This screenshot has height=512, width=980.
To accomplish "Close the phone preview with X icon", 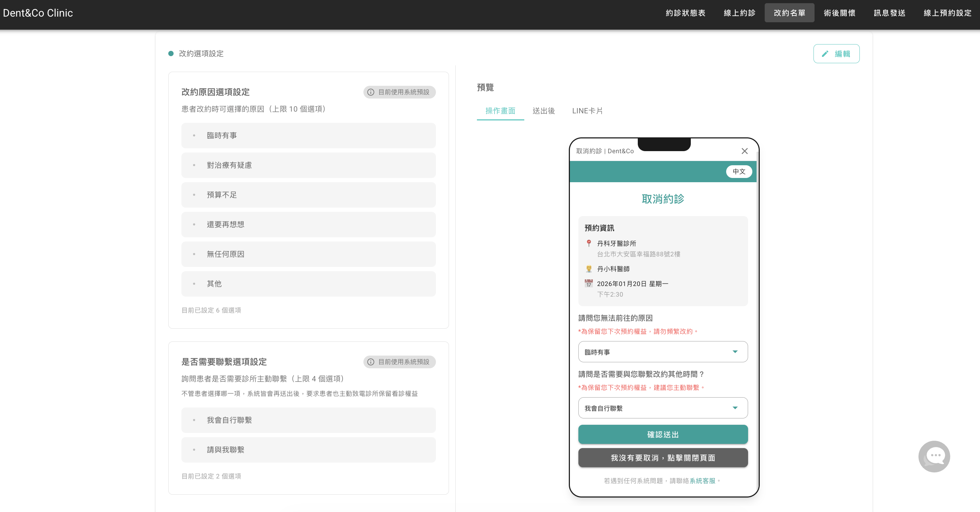I will click(x=744, y=151).
